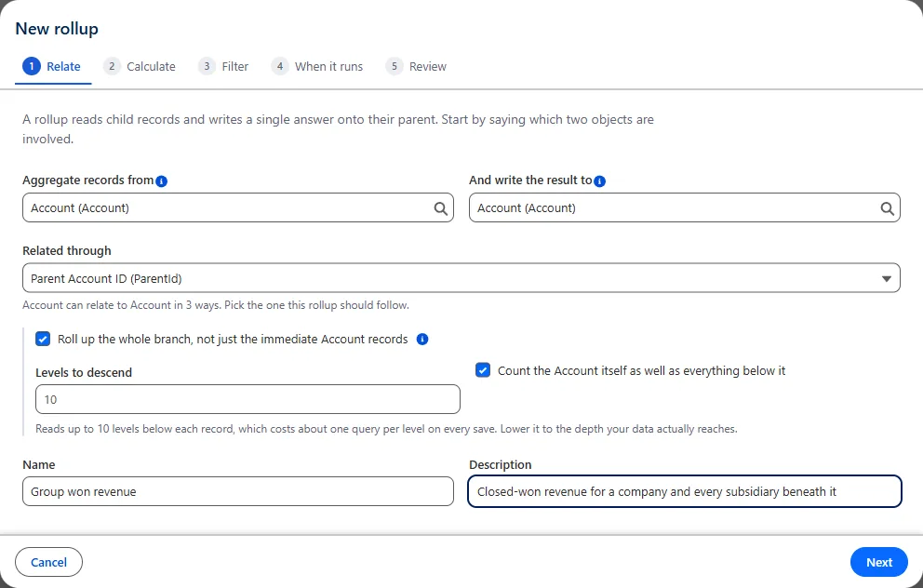
Task: Click the Next button
Action: click(879, 562)
